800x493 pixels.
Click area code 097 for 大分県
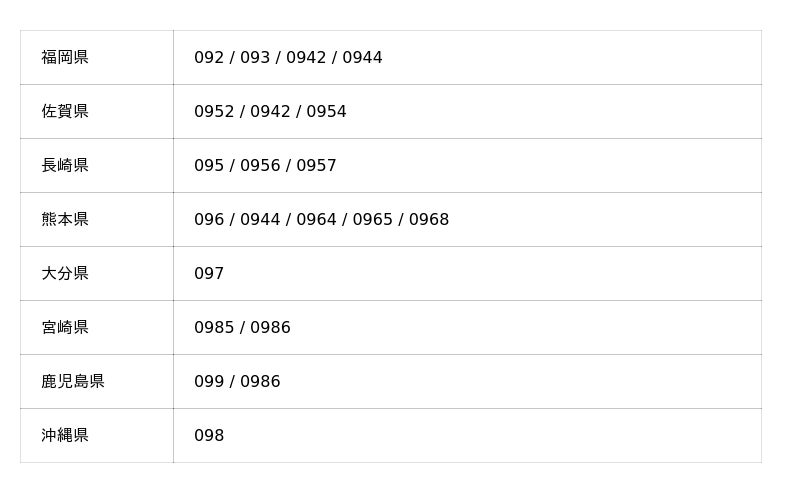[209, 274]
